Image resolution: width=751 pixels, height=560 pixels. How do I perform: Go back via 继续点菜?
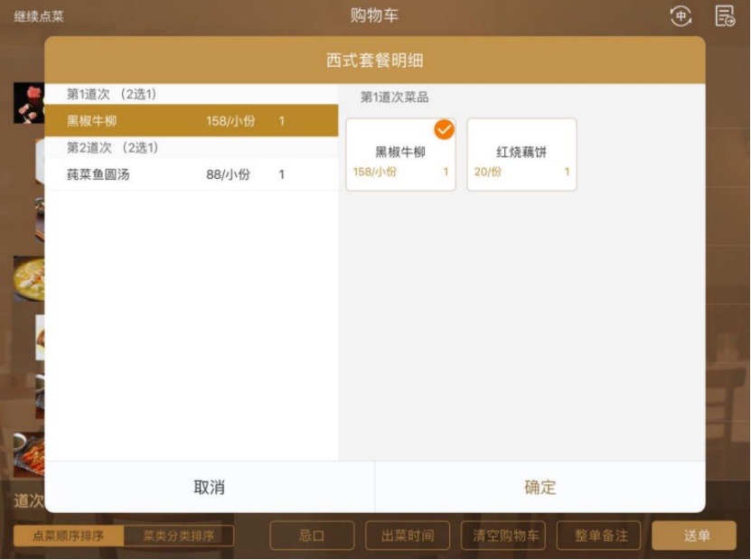click(39, 17)
